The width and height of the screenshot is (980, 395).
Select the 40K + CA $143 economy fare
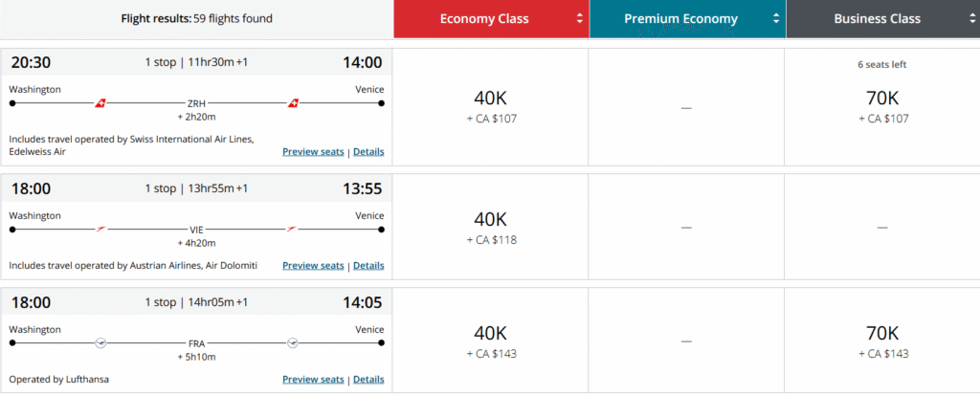491,340
